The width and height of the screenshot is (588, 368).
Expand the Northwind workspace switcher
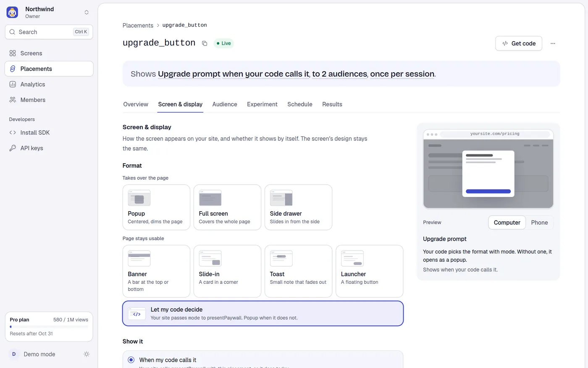49,13
